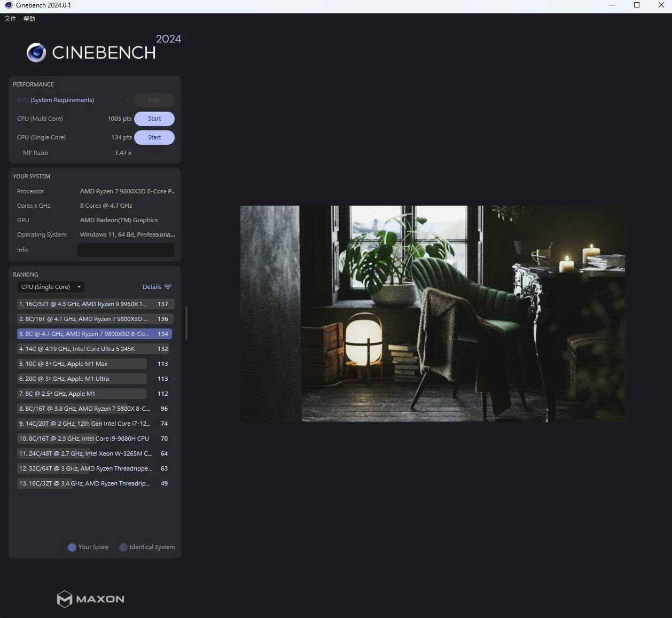
Task: Minimize the Cinebench window
Action: [613, 5]
